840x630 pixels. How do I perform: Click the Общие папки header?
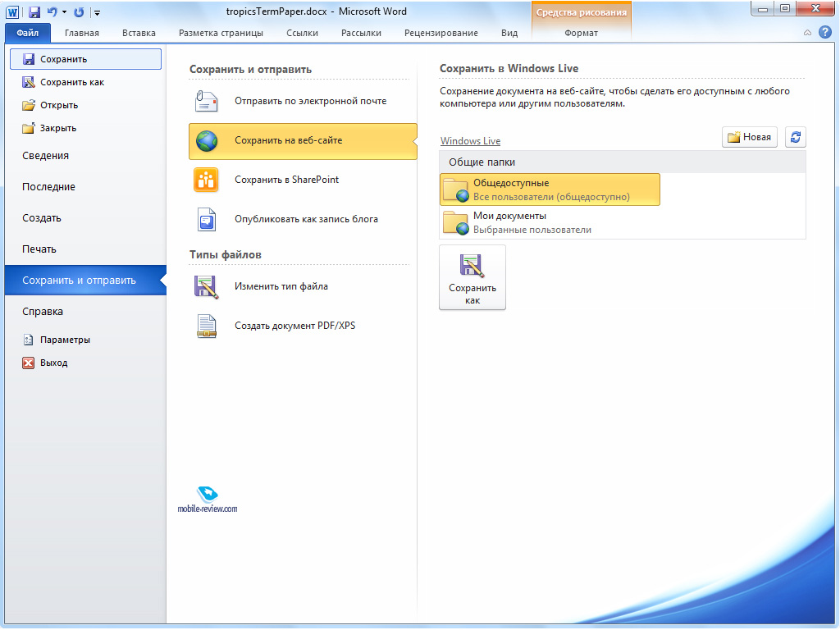tap(623, 162)
